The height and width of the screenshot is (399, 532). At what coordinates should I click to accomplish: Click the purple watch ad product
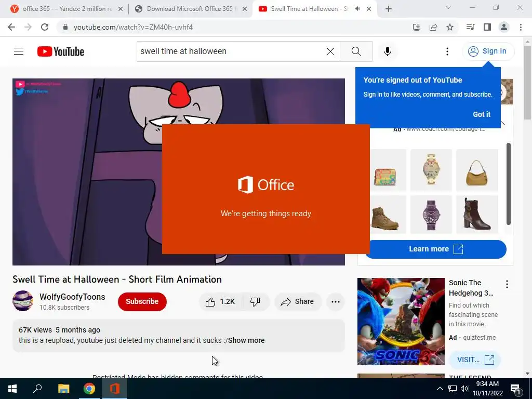(x=431, y=215)
